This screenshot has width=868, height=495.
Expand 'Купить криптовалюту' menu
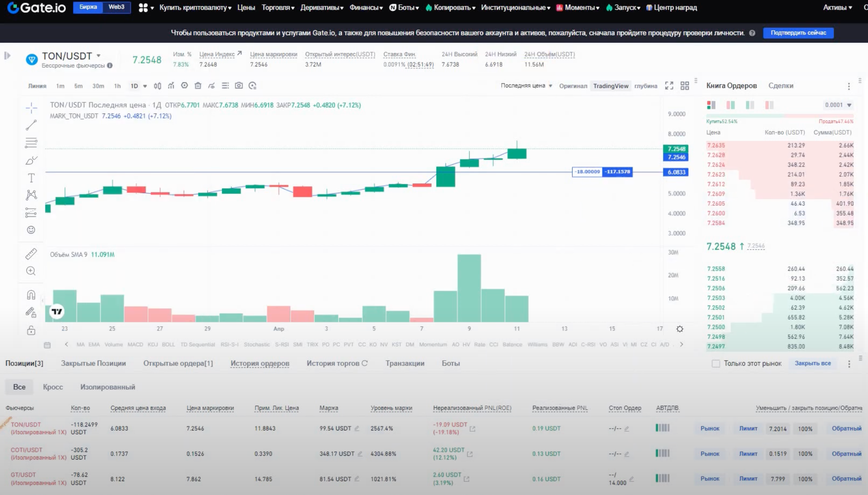tap(195, 8)
